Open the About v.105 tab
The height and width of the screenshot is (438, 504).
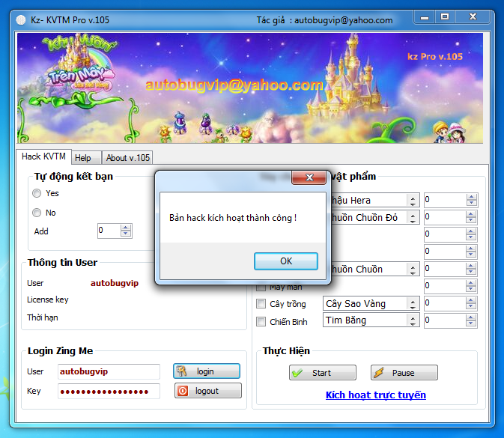tap(127, 158)
